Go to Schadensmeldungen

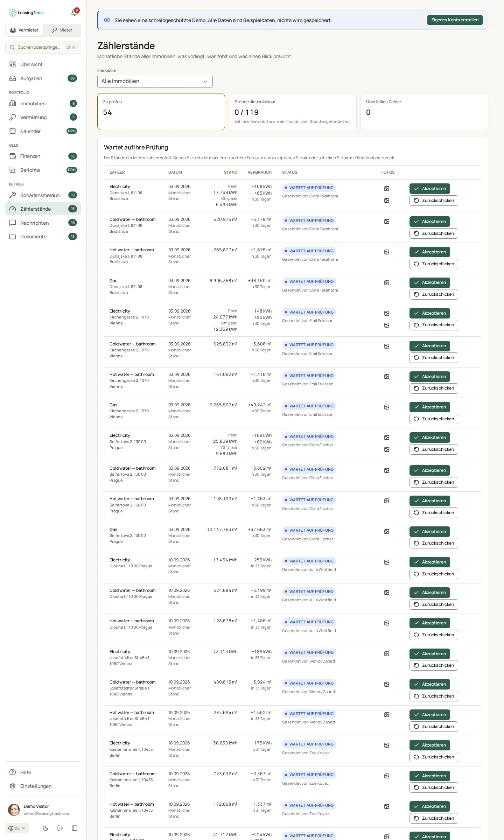pos(43,195)
